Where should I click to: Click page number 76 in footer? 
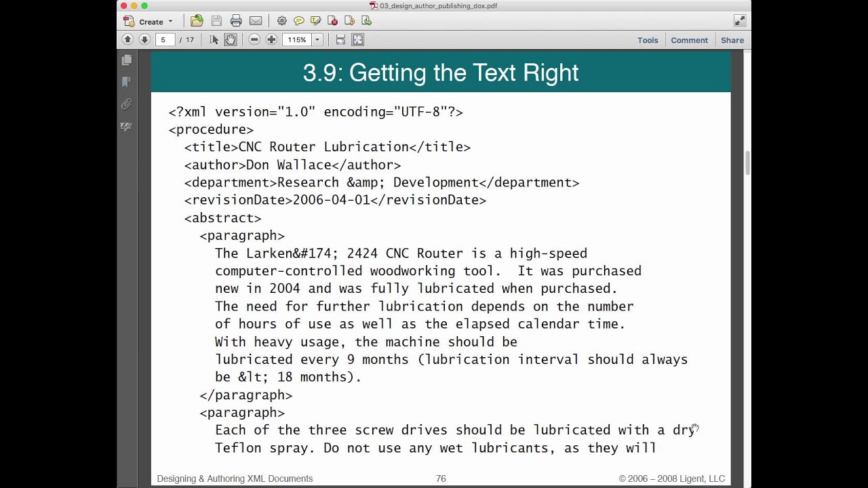click(441, 479)
